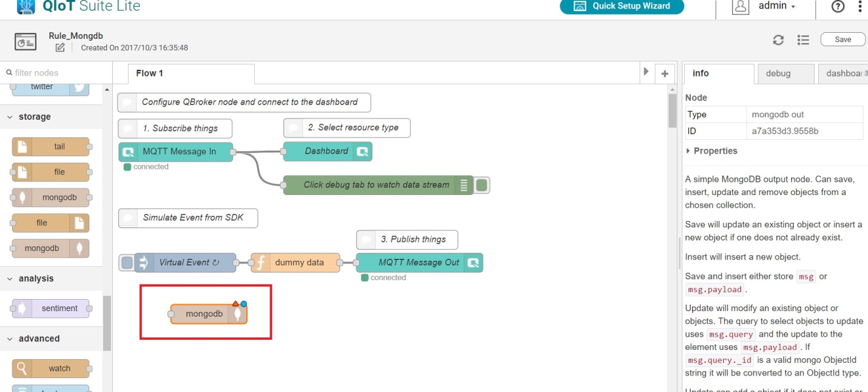The image size is (868, 392).
Task: Select the Simulate Event from SDK comment
Action: point(188,218)
